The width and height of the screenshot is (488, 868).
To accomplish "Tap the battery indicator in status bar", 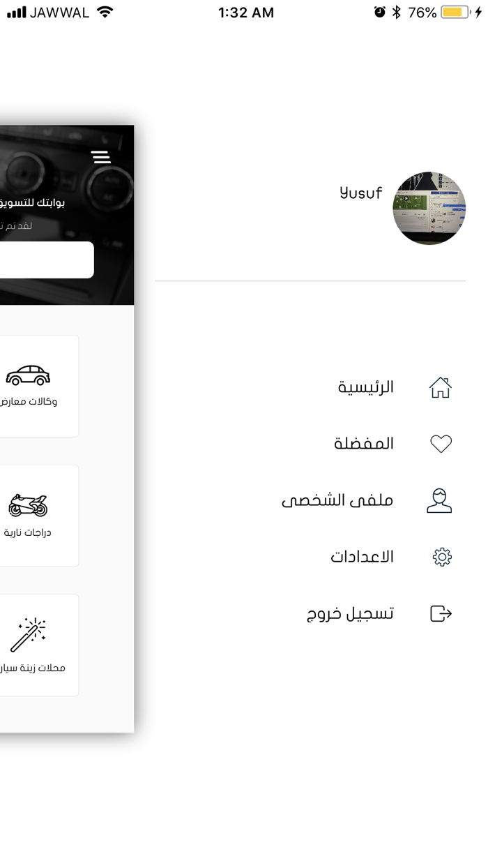I will (456, 13).
